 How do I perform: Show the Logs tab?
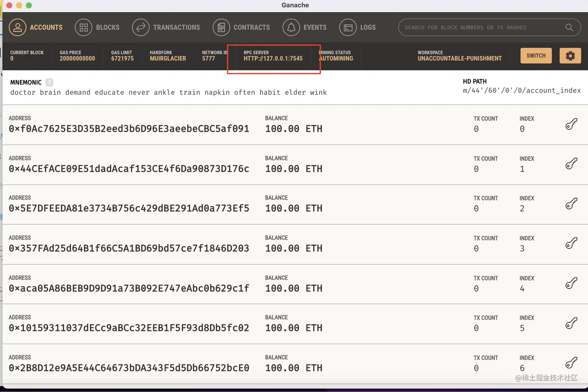(357, 28)
